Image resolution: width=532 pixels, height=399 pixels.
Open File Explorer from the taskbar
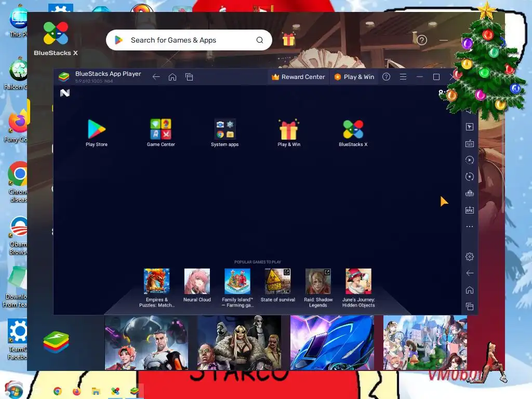click(x=96, y=391)
